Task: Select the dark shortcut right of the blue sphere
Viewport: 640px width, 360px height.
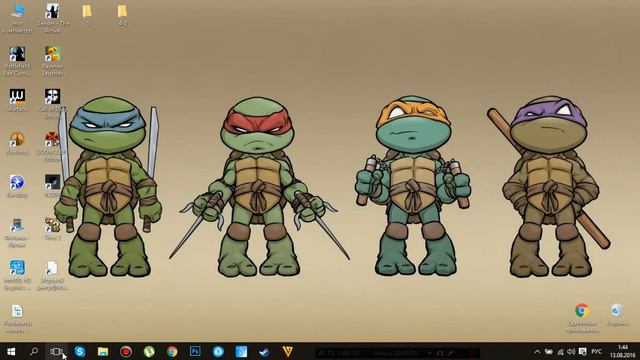Action: [x=53, y=187]
